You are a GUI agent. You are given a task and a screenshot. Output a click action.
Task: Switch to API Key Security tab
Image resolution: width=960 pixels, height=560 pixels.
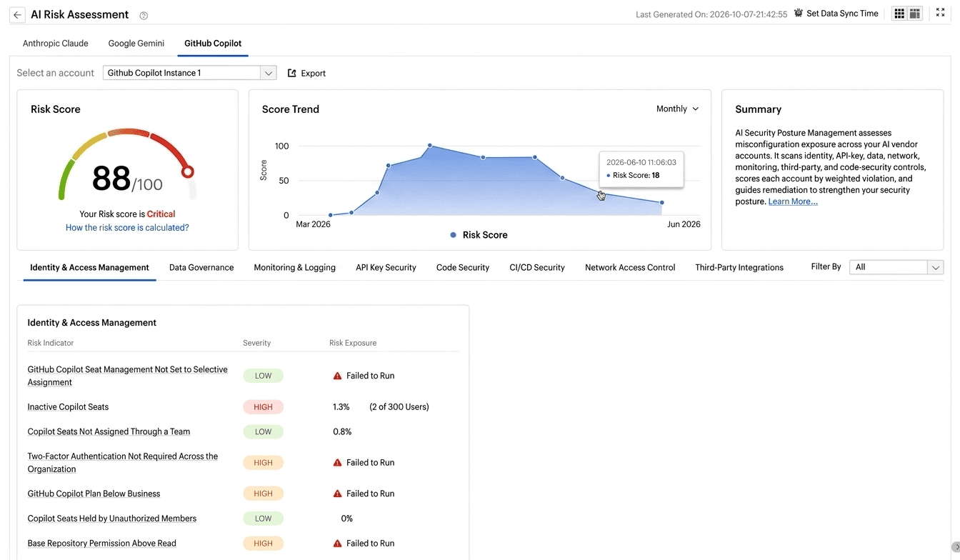[386, 268]
